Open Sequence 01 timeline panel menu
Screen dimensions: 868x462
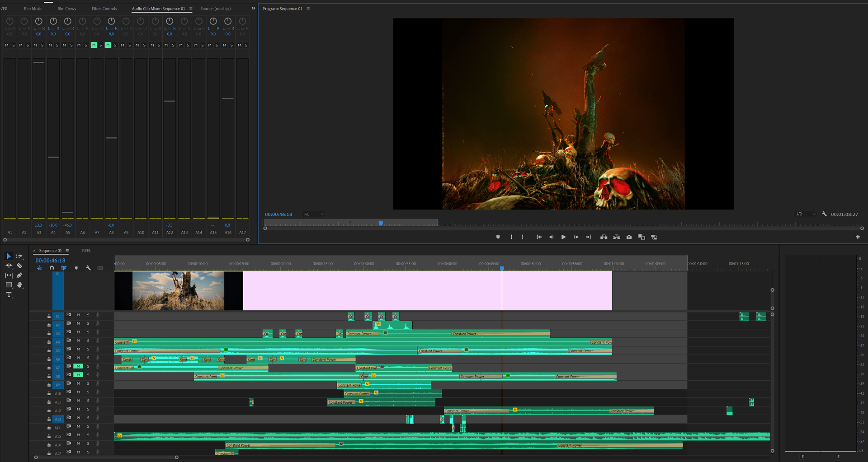(x=67, y=251)
